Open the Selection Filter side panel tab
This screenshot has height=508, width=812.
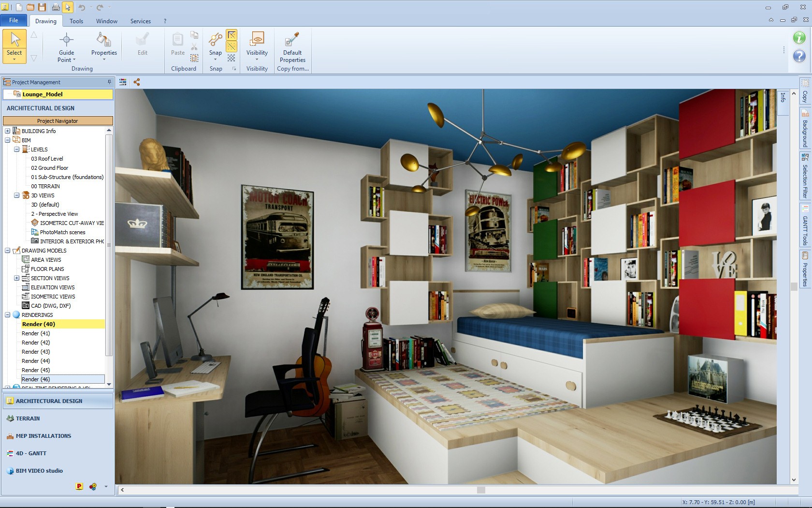805,176
